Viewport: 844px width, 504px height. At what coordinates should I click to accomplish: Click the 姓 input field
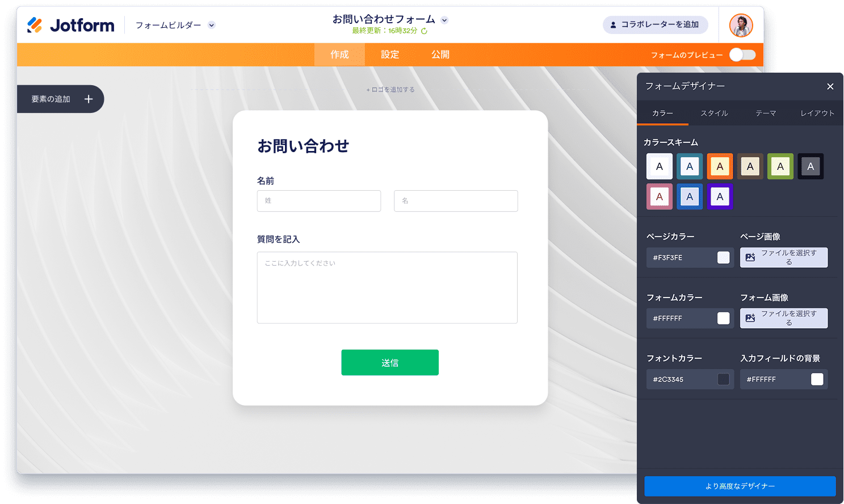tap(318, 200)
